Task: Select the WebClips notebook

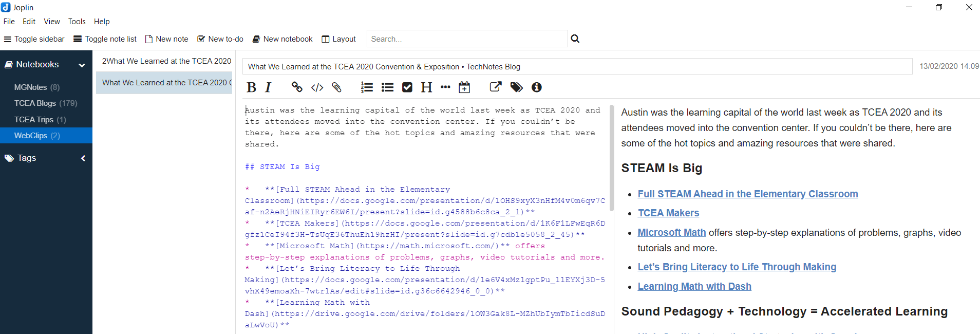Action: coord(46,136)
